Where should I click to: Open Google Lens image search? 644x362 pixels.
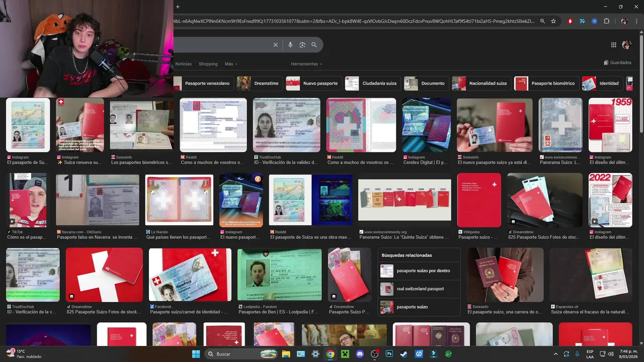[302, 45]
